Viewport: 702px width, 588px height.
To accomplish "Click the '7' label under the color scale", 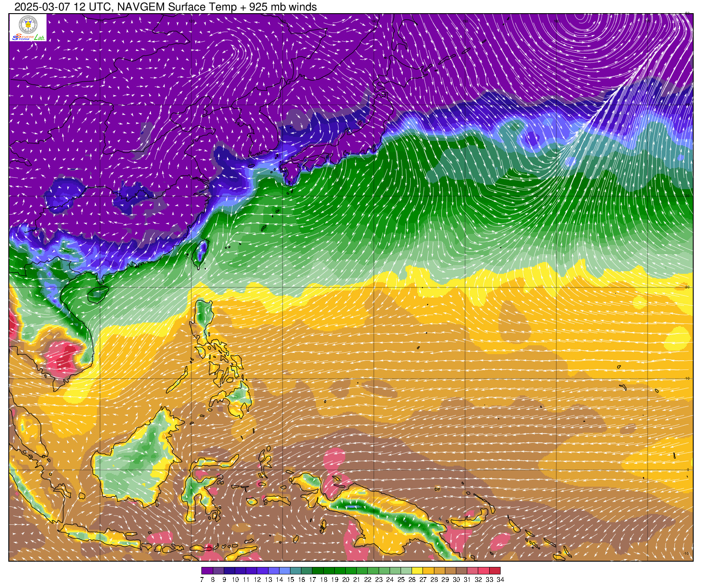I will (x=202, y=579).
